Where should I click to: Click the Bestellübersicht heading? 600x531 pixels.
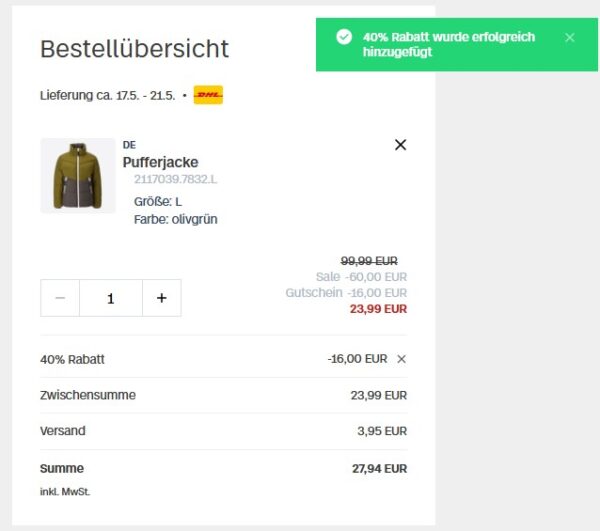pos(134,48)
